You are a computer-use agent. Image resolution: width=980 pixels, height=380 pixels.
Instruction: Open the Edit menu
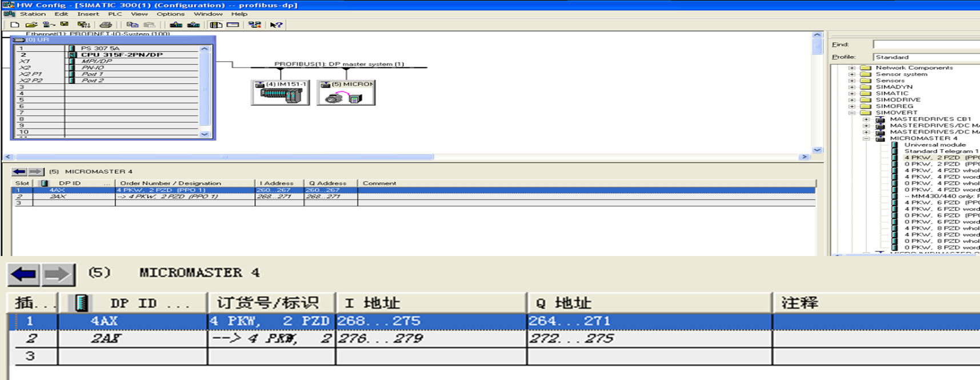(x=61, y=14)
